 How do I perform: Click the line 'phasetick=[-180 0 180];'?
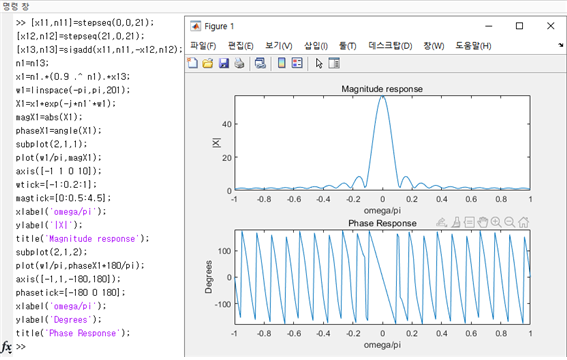click(x=71, y=292)
